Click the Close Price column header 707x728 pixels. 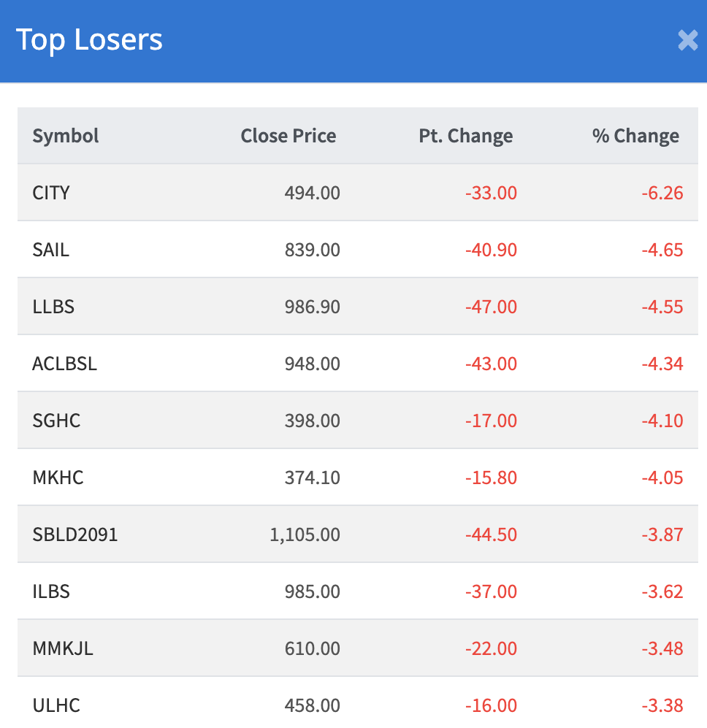[288, 136]
